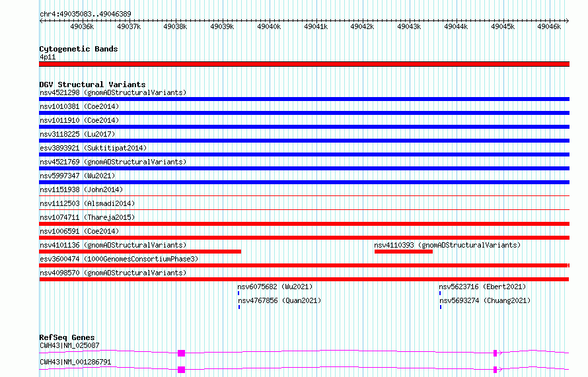The width and height of the screenshot is (588, 377).
Task: Select the RefSeq Genes track title
Action: click(x=67, y=337)
